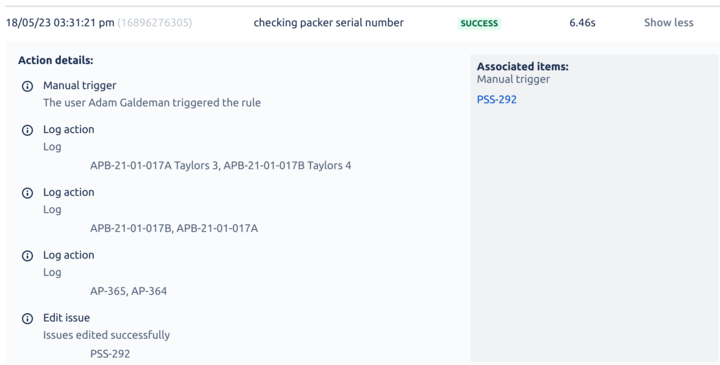The width and height of the screenshot is (720, 365).
Task: Click the Edit issue action heading
Action: click(x=67, y=318)
